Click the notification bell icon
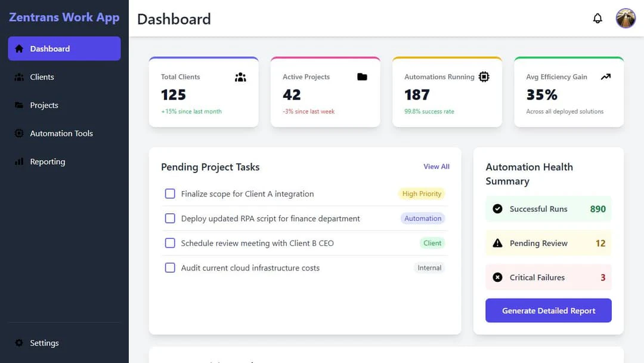 click(597, 19)
